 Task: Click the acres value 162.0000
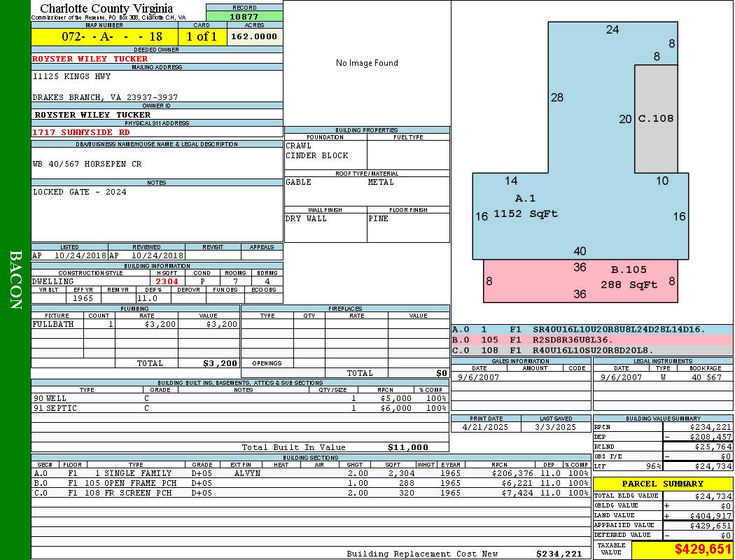click(x=255, y=36)
